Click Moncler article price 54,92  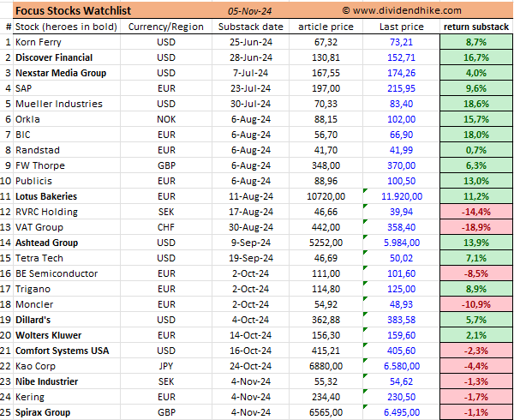(x=326, y=304)
